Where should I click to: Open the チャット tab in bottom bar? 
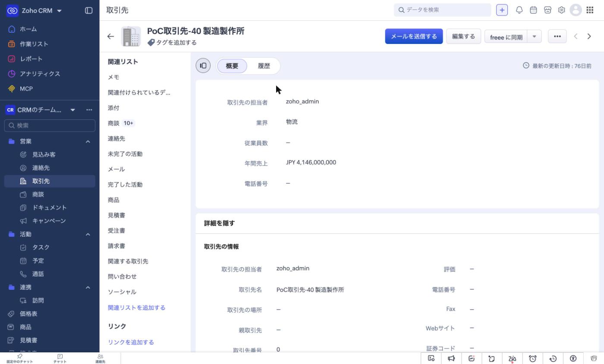60,358
